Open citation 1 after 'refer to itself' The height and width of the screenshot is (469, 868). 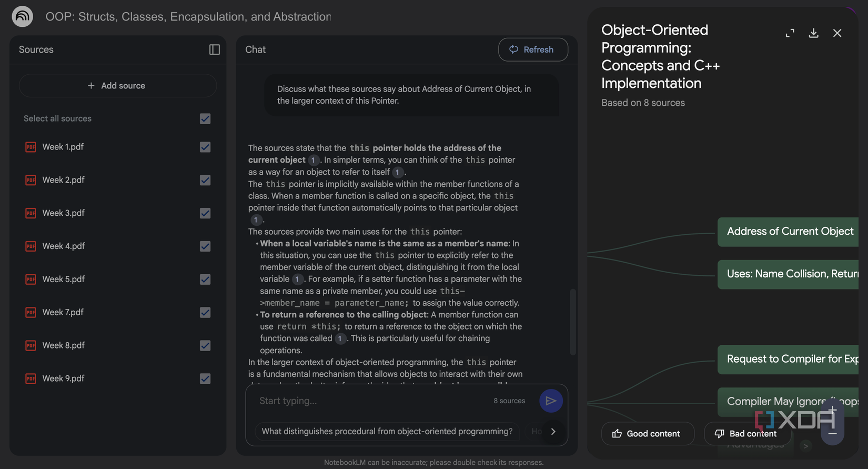(398, 172)
